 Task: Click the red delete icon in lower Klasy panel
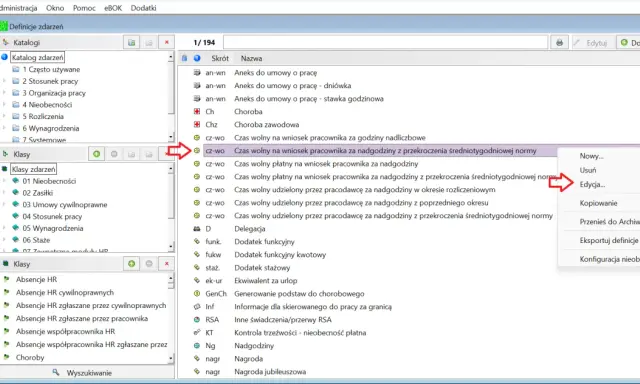coord(167,264)
